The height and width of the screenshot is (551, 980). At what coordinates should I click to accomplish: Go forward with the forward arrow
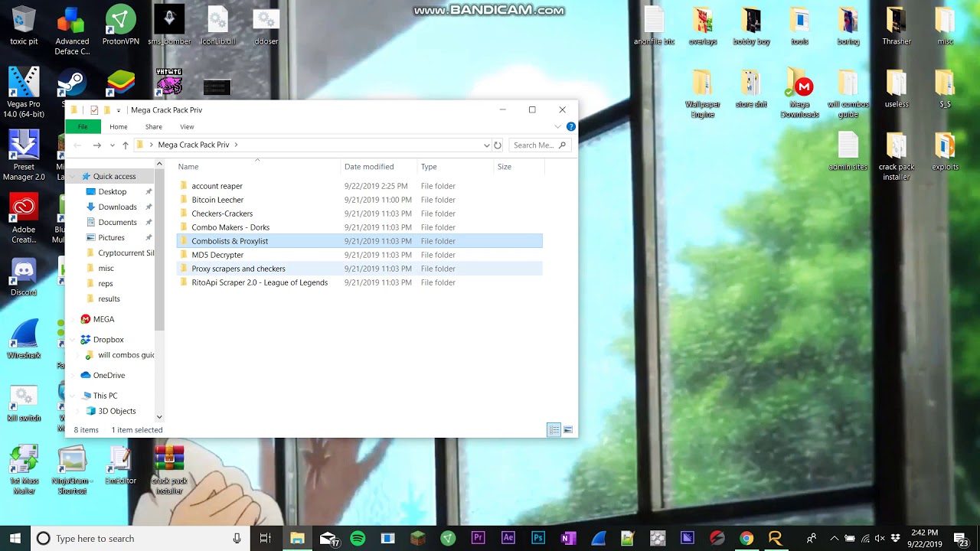coord(96,145)
